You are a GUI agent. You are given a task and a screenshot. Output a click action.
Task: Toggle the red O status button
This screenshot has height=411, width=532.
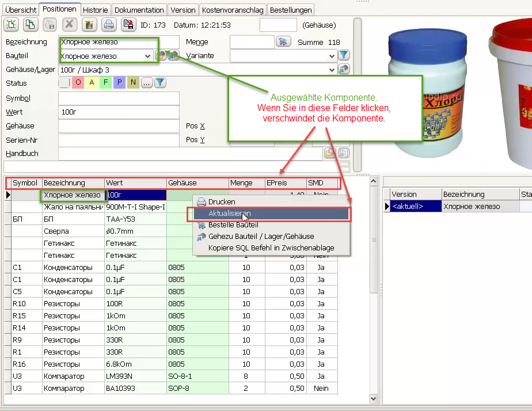click(x=78, y=83)
